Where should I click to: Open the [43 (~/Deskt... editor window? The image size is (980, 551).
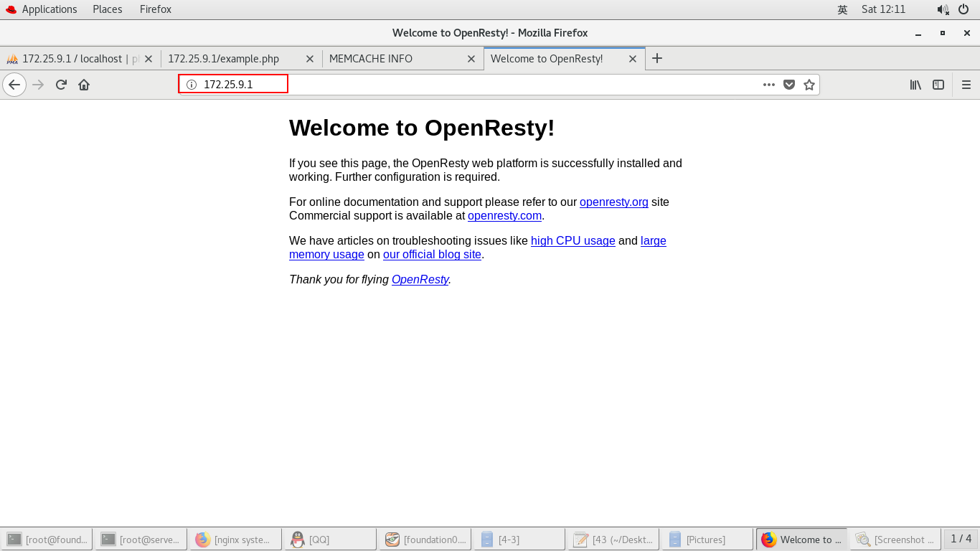[614, 540]
